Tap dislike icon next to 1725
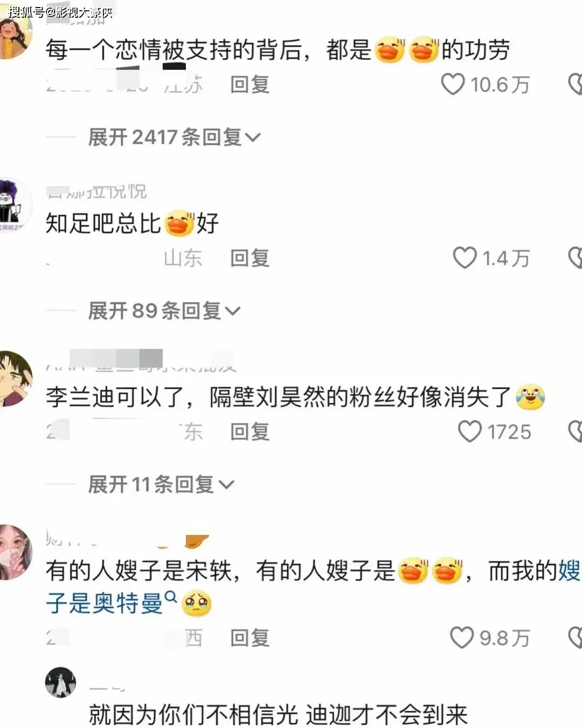The height and width of the screenshot is (728, 582). (575, 431)
